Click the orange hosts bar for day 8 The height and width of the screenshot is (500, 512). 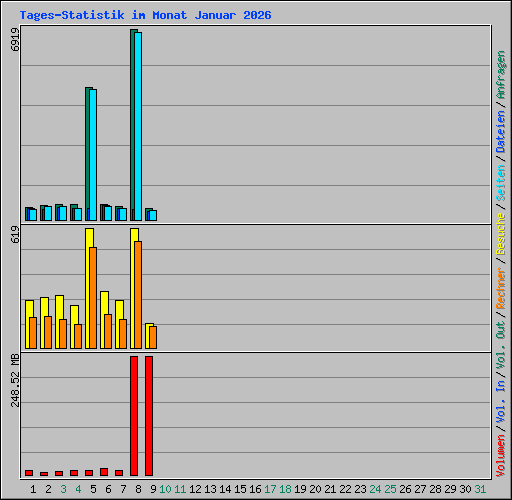(138, 295)
